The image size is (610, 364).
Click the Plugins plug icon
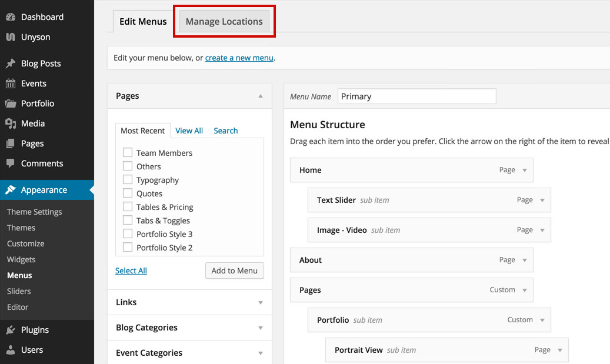click(x=11, y=330)
